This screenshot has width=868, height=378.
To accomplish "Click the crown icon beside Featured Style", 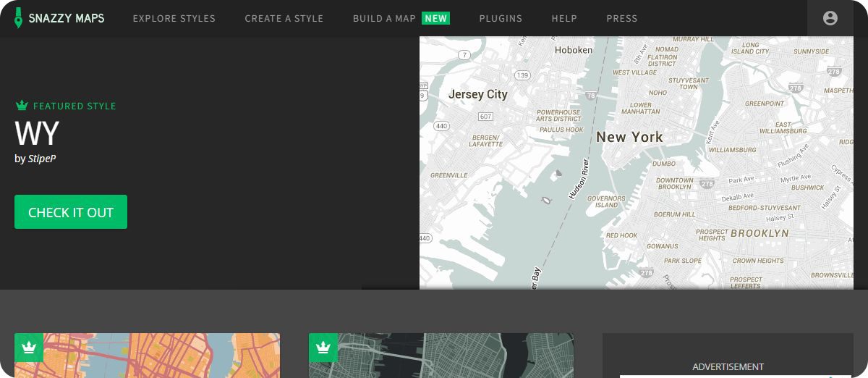I will pyautogui.click(x=22, y=106).
